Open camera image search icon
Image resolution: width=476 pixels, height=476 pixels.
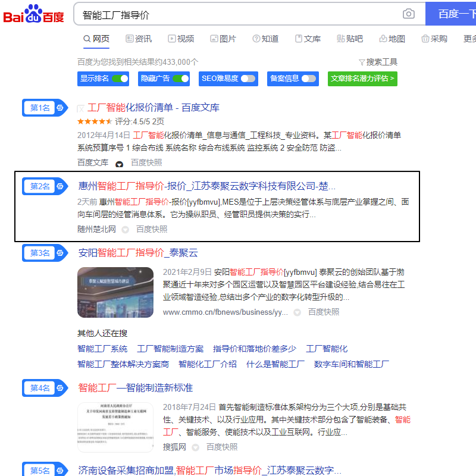tap(408, 14)
